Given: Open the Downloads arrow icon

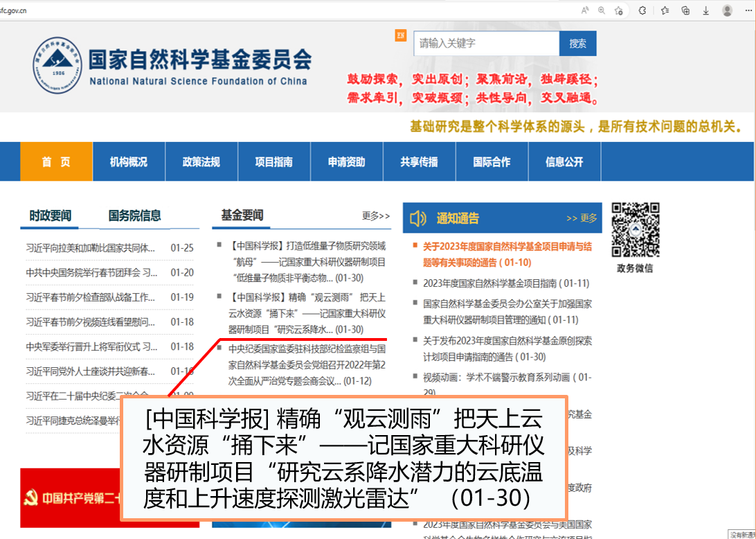Looking at the screenshot, I should tap(706, 10).
